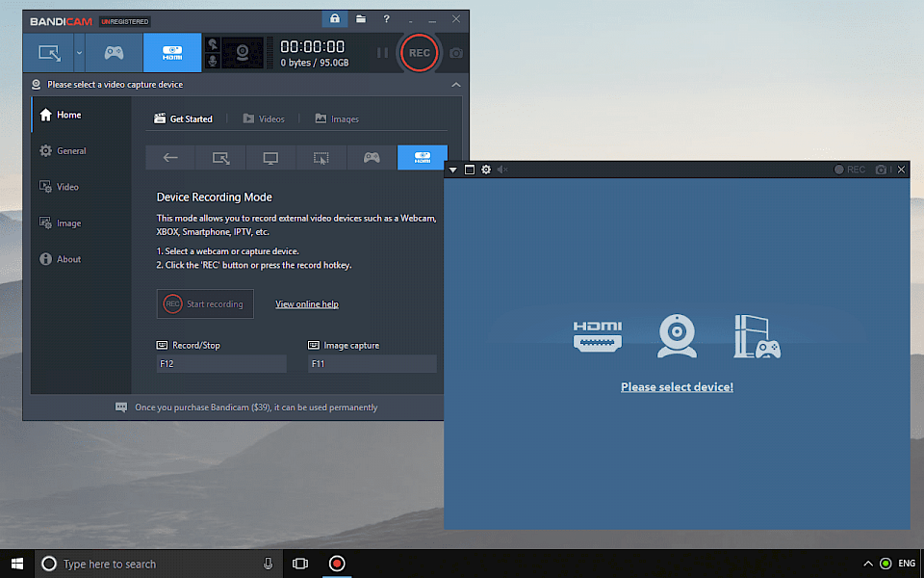The width and height of the screenshot is (924, 578).
Task: Toggle microphone recording icon
Action: [x=213, y=61]
